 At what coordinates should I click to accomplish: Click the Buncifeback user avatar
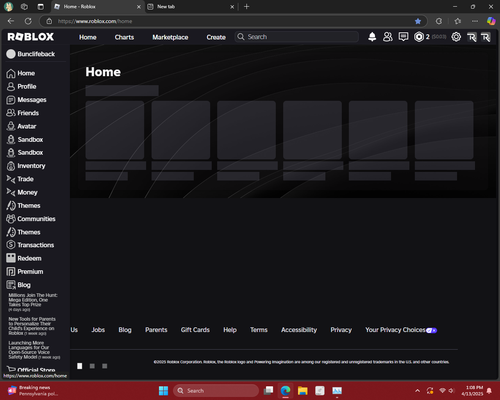pyautogui.click(x=11, y=54)
